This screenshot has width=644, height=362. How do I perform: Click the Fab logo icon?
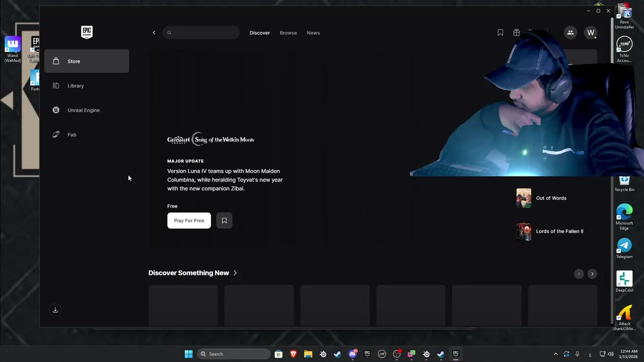tap(56, 135)
